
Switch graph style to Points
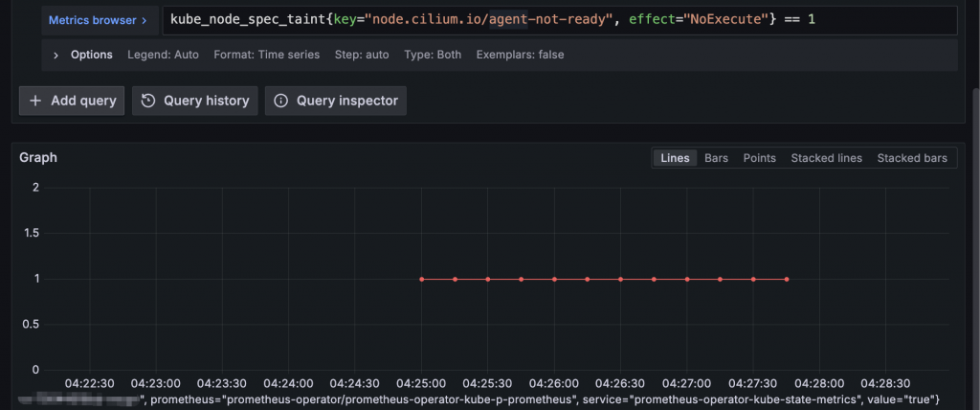click(759, 158)
